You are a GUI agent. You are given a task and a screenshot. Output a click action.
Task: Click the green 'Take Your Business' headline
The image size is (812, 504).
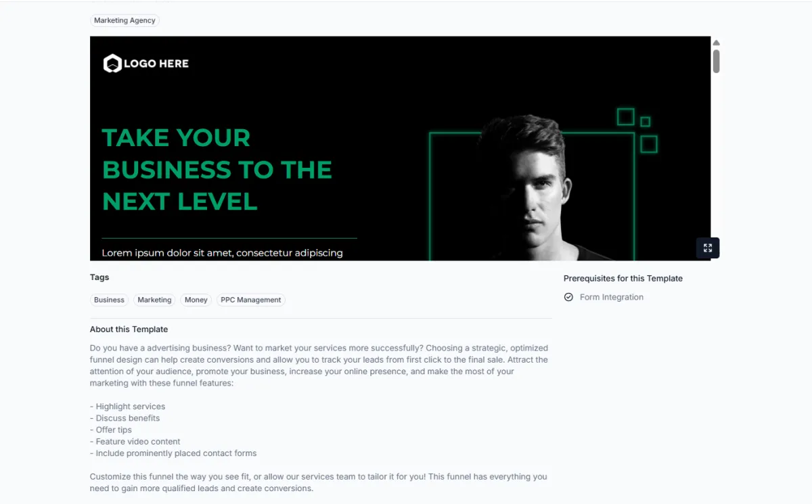(217, 169)
